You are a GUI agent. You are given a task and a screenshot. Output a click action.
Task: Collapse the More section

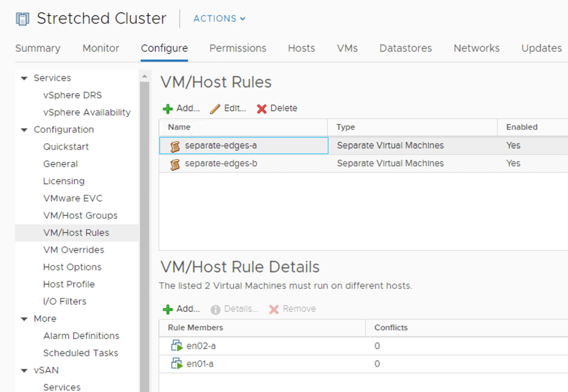(24, 318)
